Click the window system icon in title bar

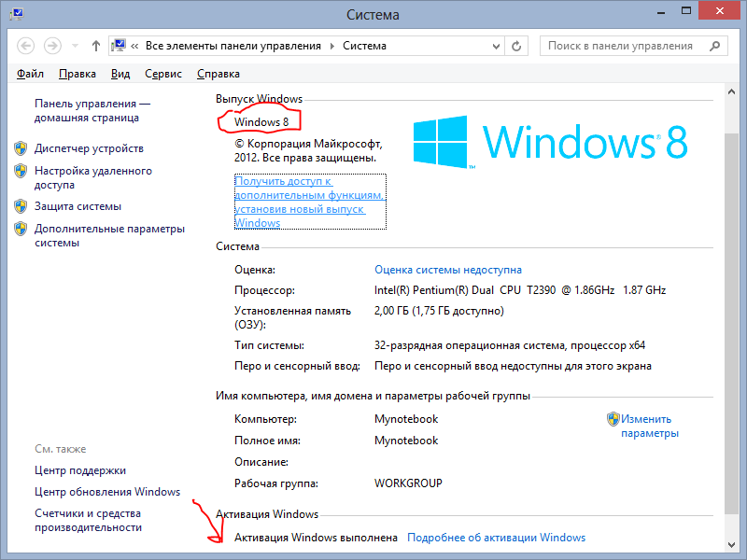tap(17, 13)
